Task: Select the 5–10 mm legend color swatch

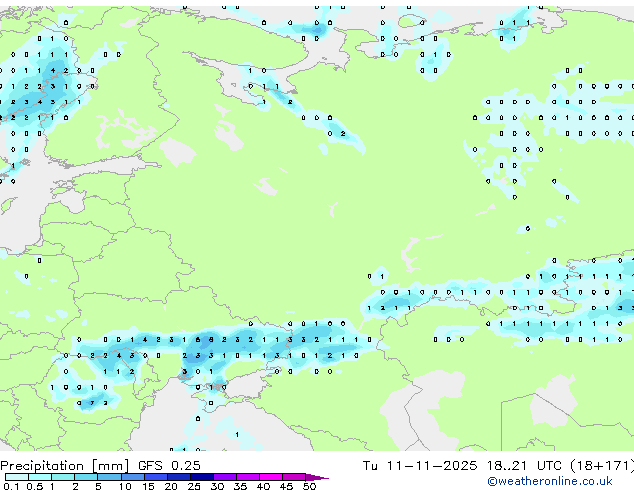Action: pos(109,477)
